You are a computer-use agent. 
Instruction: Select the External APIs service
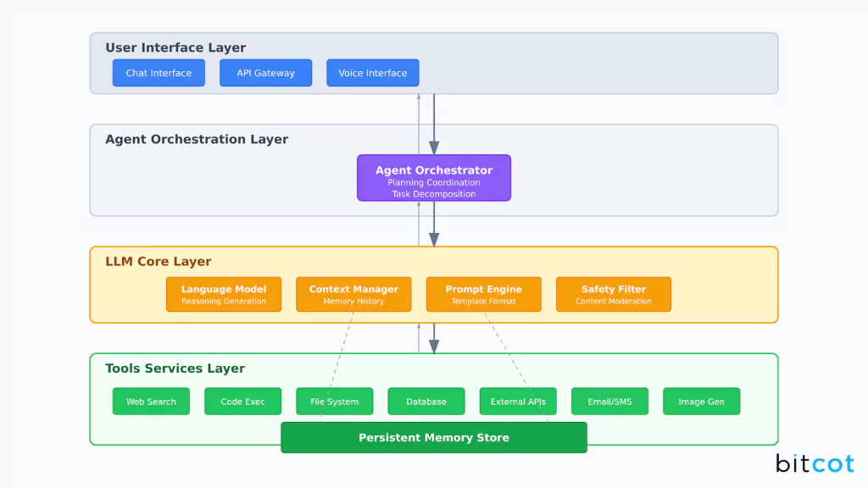(518, 401)
